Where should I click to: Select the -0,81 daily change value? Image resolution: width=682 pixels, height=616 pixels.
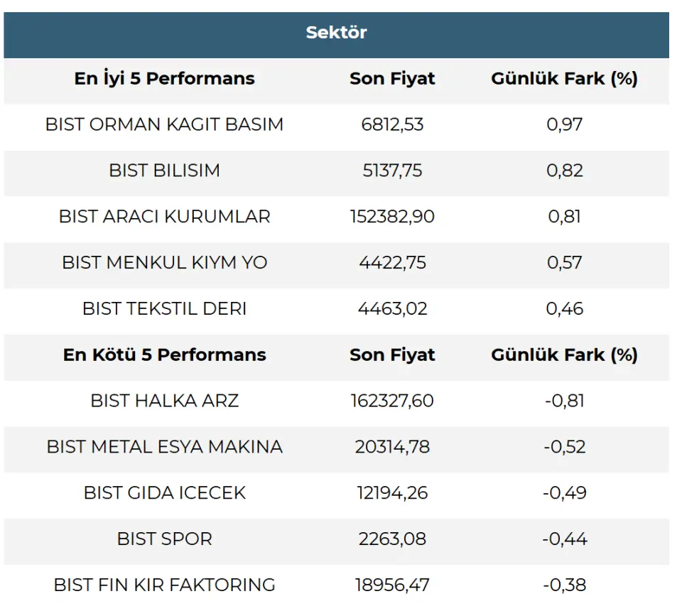pos(564,401)
